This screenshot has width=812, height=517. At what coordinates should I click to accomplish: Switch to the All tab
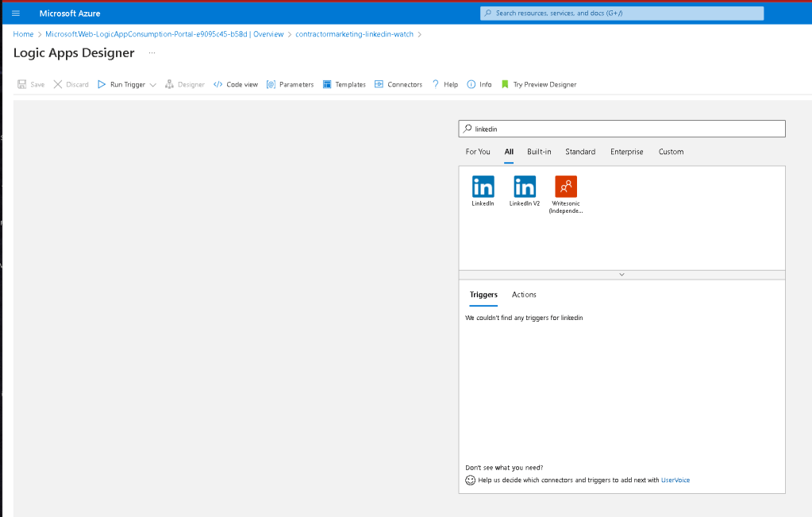(509, 152)
